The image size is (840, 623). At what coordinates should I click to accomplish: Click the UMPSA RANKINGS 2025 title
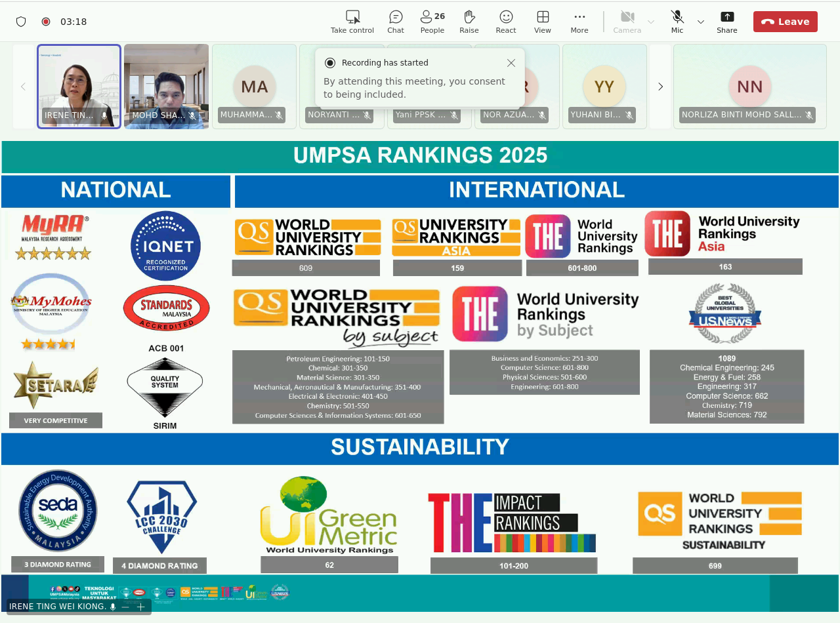tap(420, 155)
